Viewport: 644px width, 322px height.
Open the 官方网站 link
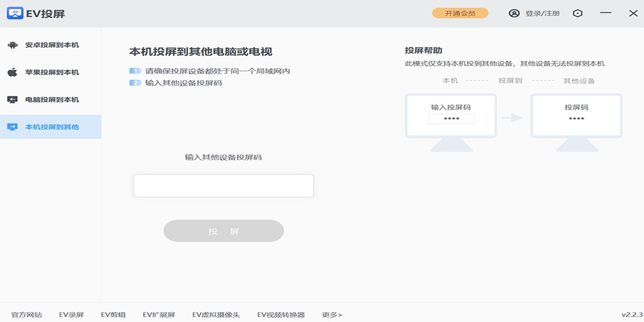[27, 315]
